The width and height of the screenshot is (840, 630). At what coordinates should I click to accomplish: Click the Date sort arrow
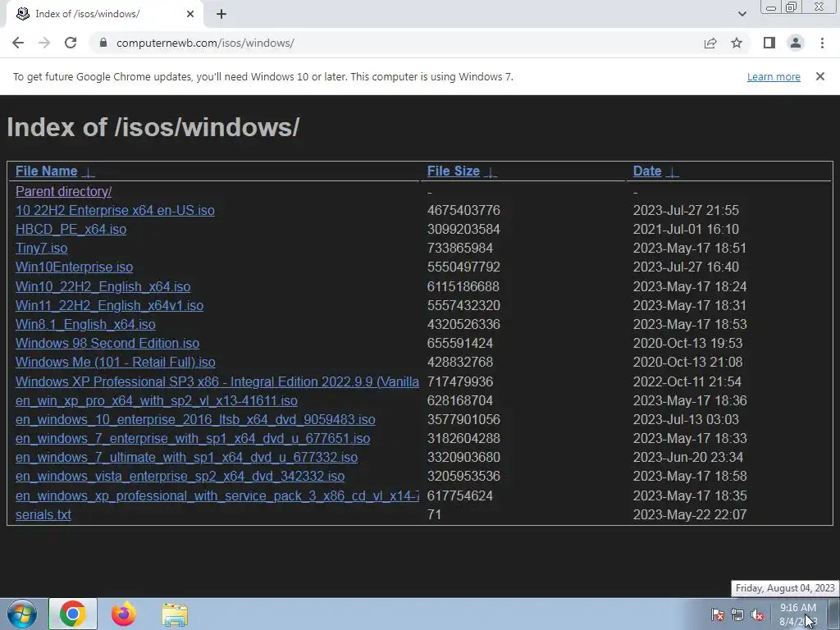(x=672, y=172)
